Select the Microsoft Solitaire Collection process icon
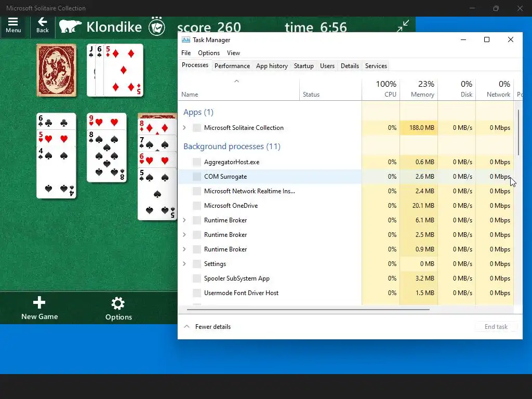The image size is (532, 399). pyautogui.click(x=197, y=128)
